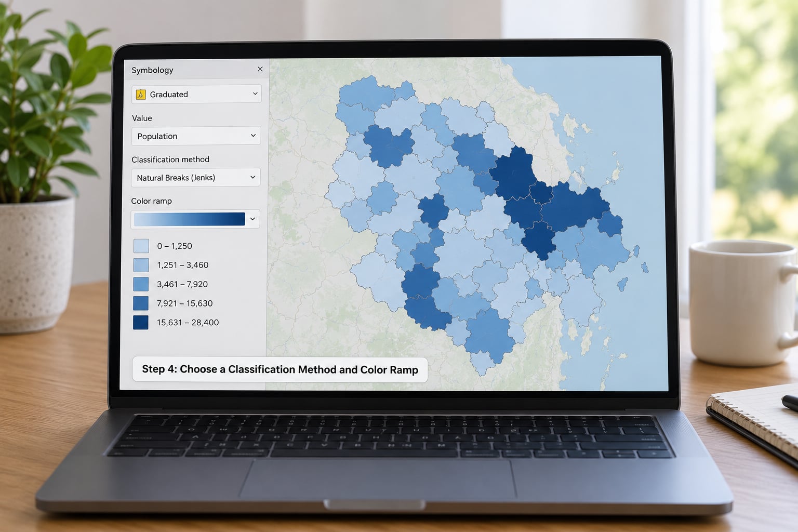
Task: Click the "15,631 – 28,400" range label
Action: (x=188, y=323)
